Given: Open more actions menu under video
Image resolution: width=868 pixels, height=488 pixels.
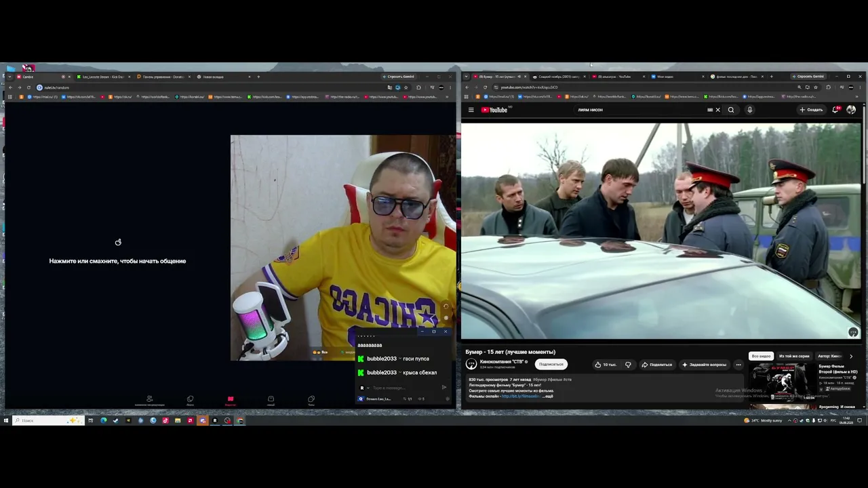Looking at the screenshot, I should tap(738, 365).
